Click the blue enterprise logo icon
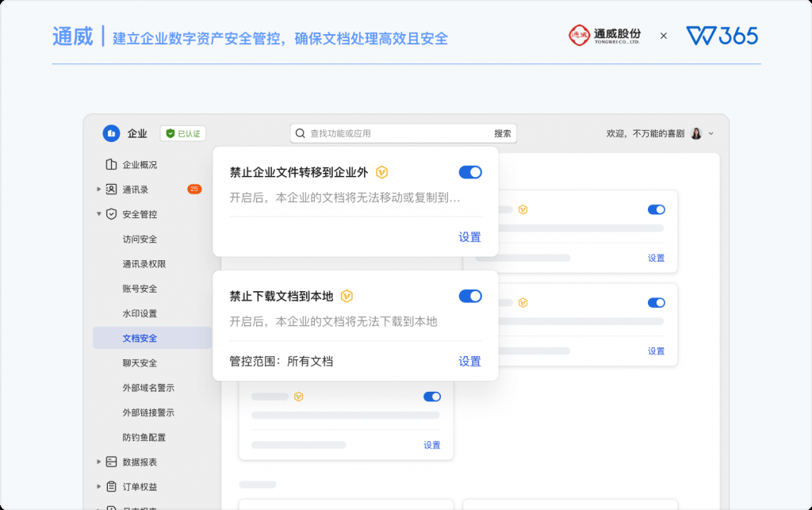This screenshot has width=812, height=510. coord(111,133)
